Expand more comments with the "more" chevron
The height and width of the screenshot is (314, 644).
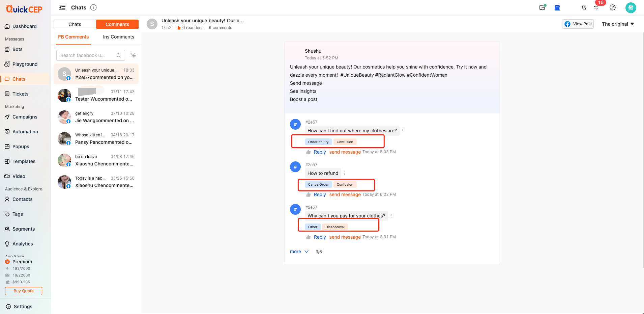(299, 252)
